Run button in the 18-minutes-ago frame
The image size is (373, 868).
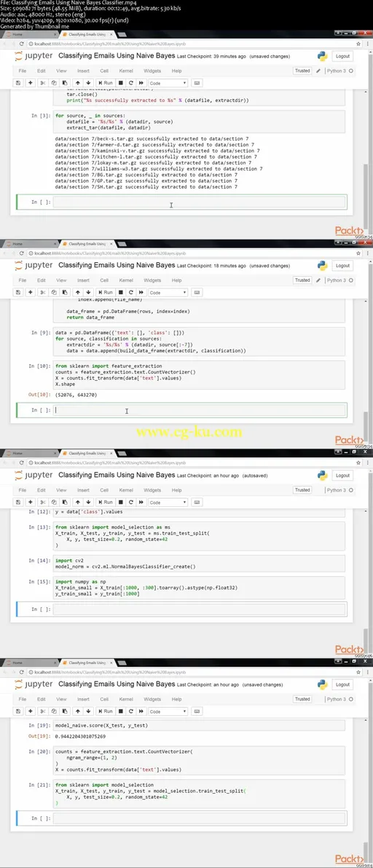[x=105, y=292]
